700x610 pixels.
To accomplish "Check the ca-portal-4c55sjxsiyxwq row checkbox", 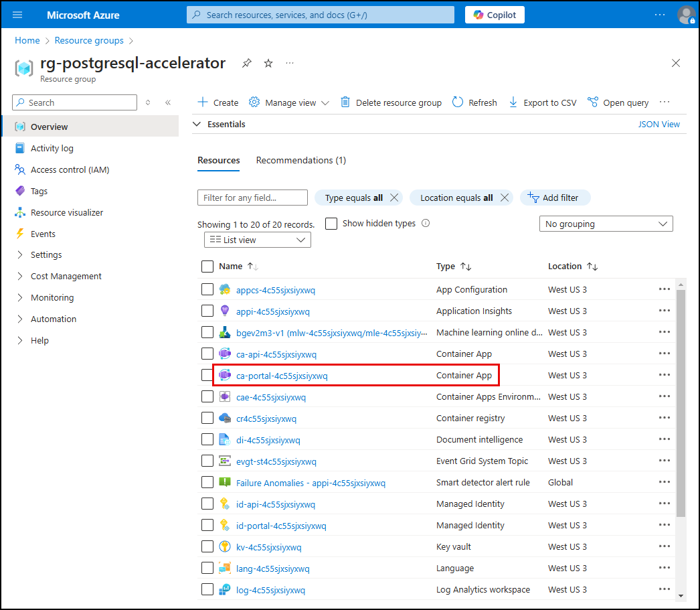I will [x=207, y=376].
